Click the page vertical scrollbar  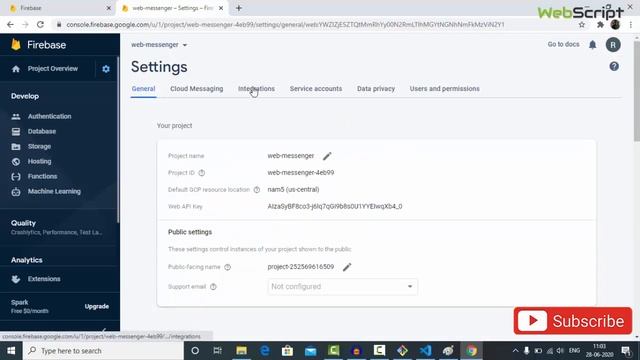click(x=637, y=90)
